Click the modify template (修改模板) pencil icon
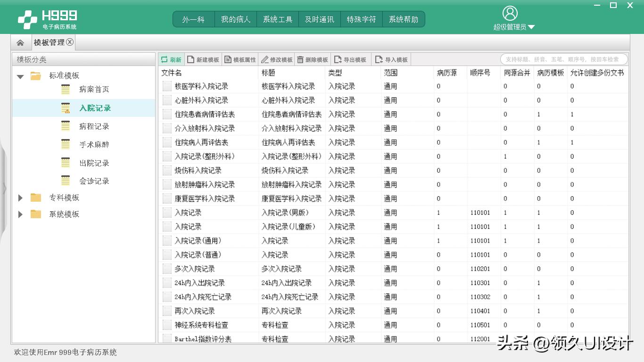Screen dimensions: 644x362 tap(265, 60)
